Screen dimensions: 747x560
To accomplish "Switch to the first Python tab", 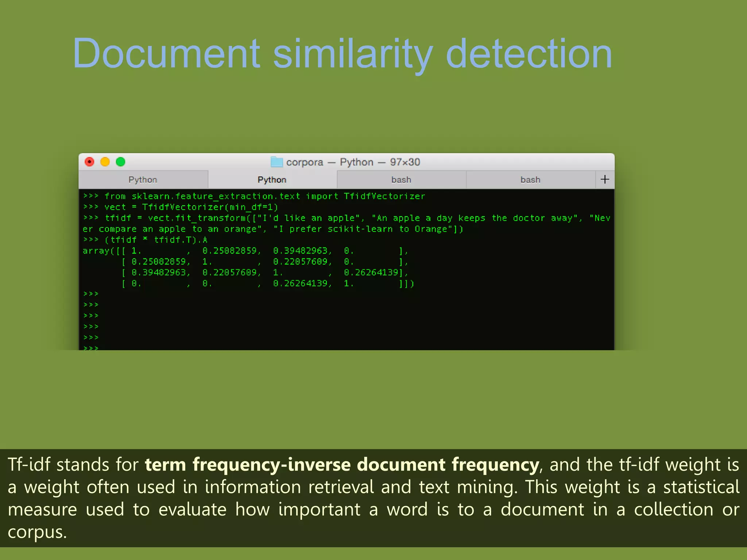I will [x=143, y=180].
